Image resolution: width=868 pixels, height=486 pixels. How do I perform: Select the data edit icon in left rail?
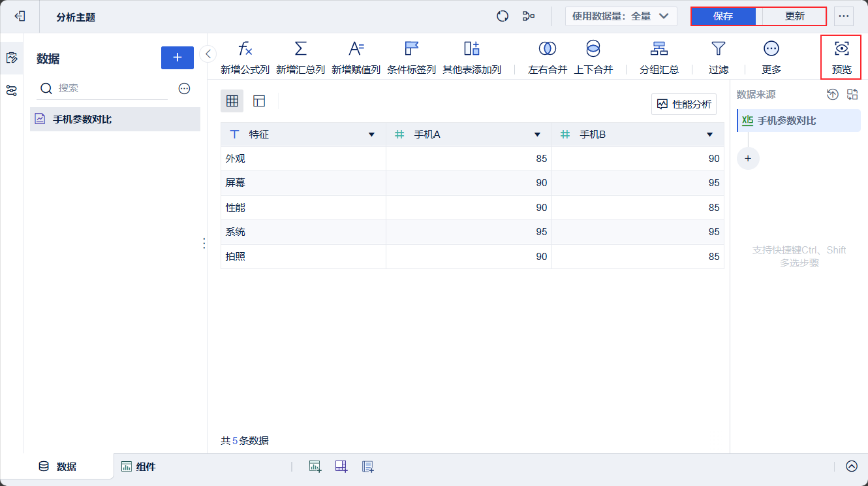(11, 57)
